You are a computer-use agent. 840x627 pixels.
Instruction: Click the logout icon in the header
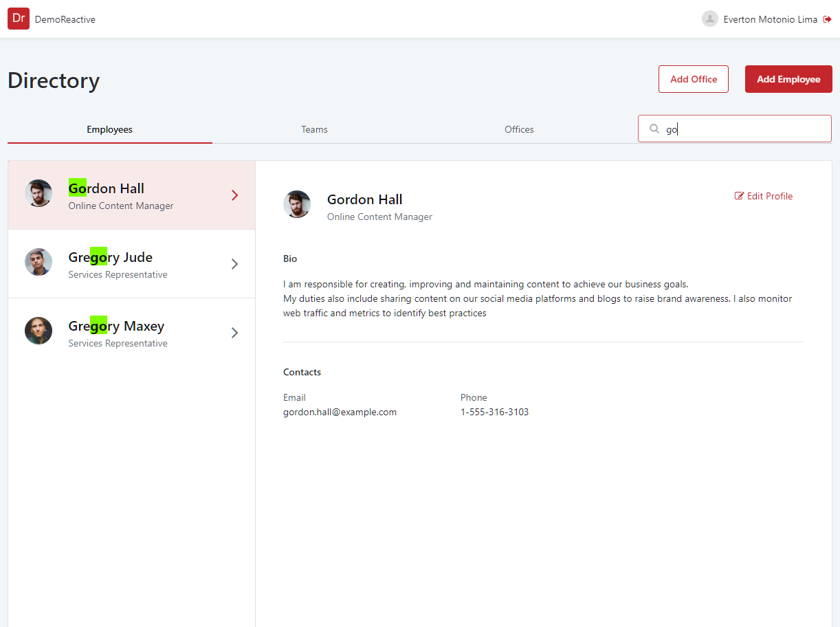pyautogui.click(x=827, y=19)
